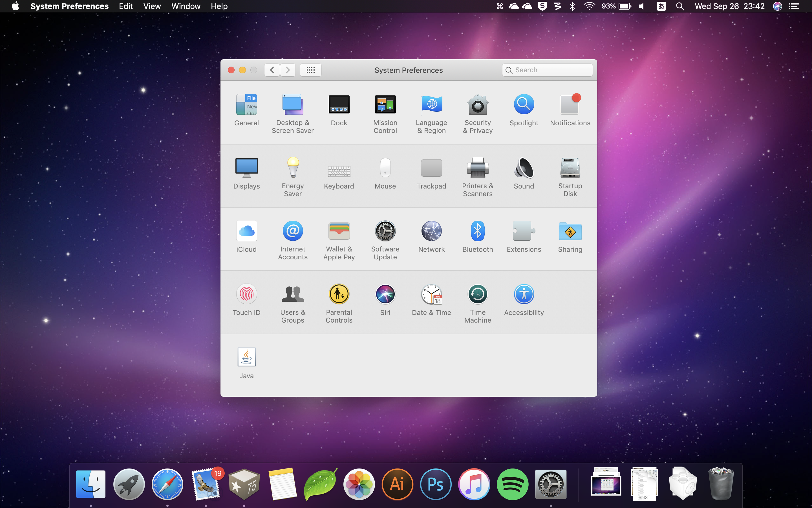The height and width of the screenshot is (508, 812).
Task: Open the Japanese input source menu
Action: (x=661, y=6)
